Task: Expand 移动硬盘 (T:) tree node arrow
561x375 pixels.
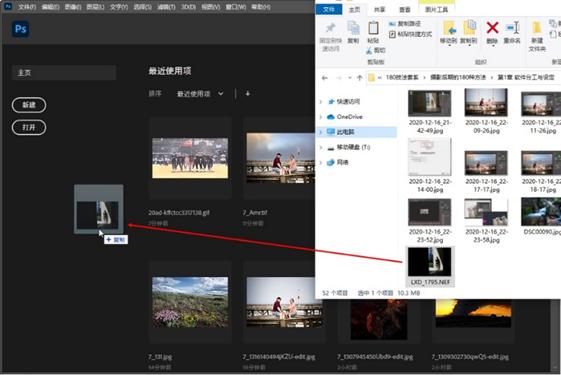Action: point(321,147)
